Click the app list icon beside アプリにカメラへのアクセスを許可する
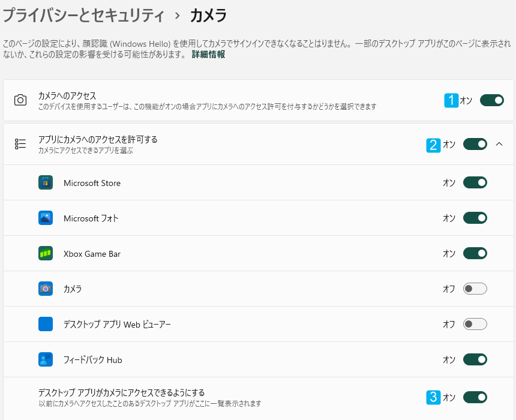The image size is (516, 420). click(20, 144)
